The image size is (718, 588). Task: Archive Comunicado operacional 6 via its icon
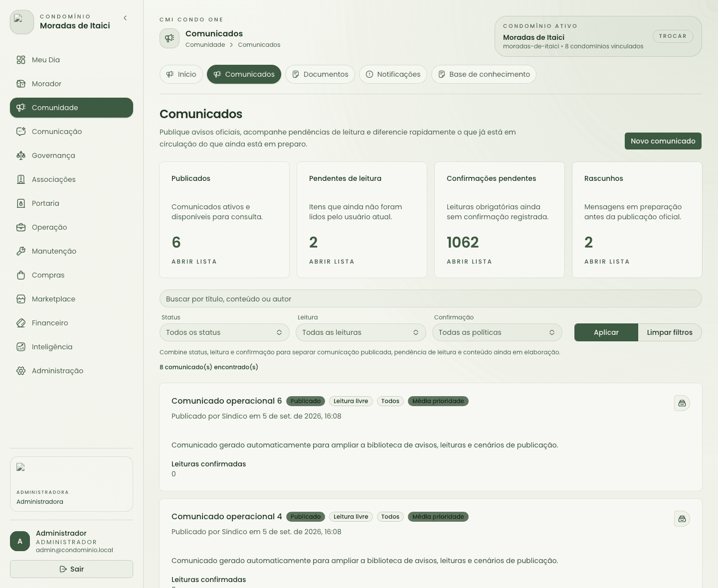coord(682,403)
